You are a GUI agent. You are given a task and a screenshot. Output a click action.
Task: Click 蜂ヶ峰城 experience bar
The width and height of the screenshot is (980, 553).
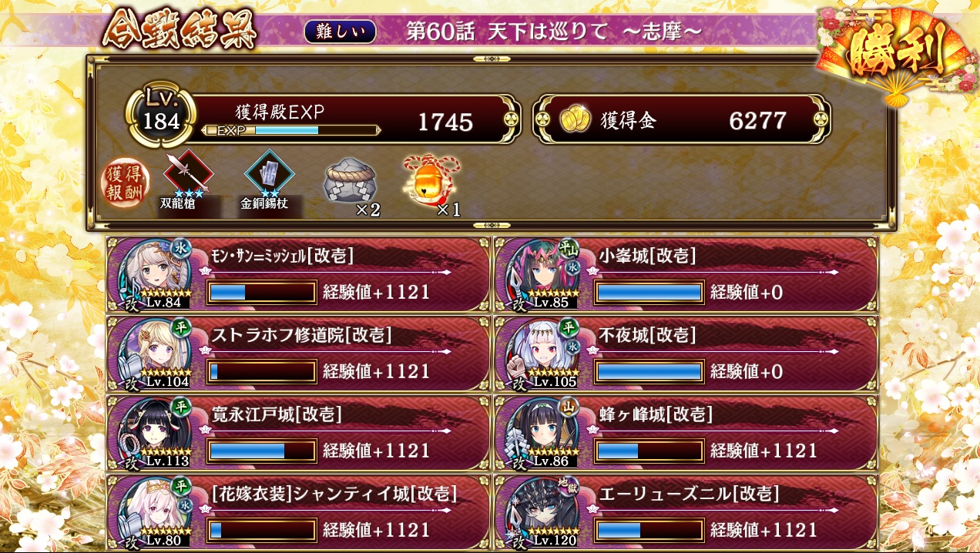(x=649, y=450)
